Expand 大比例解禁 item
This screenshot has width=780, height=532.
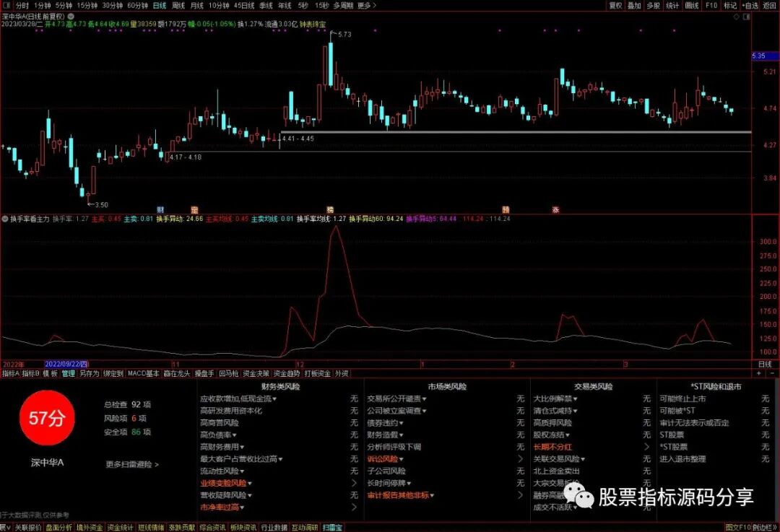tap(555, 398)
